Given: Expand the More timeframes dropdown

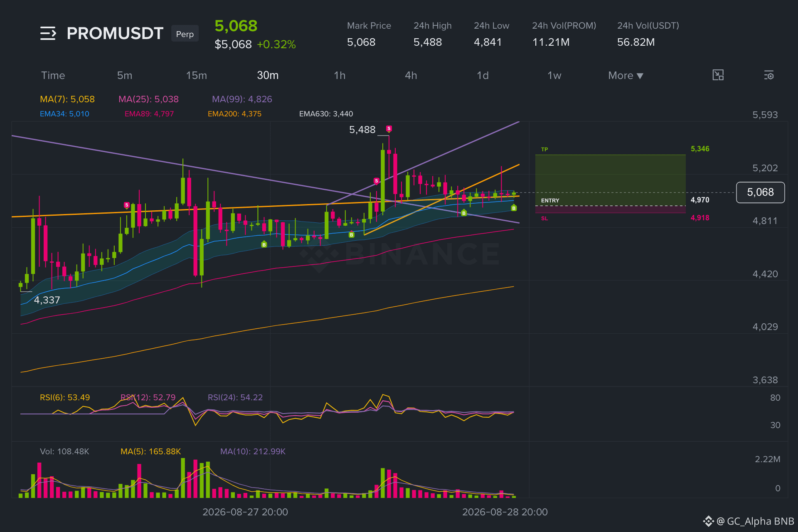Looking at the screenshot, I should point(626,75).
